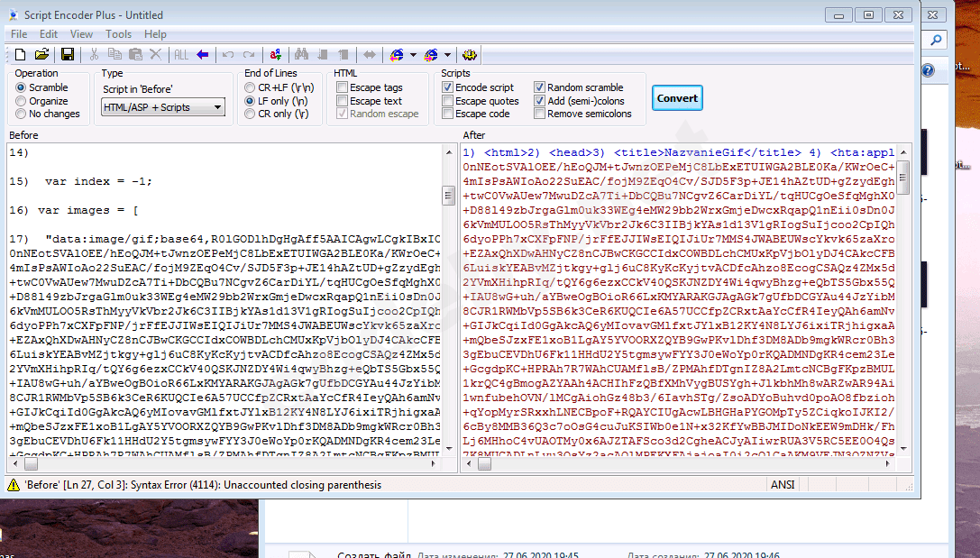
Task: Create a new document
Action: point(19,55)
